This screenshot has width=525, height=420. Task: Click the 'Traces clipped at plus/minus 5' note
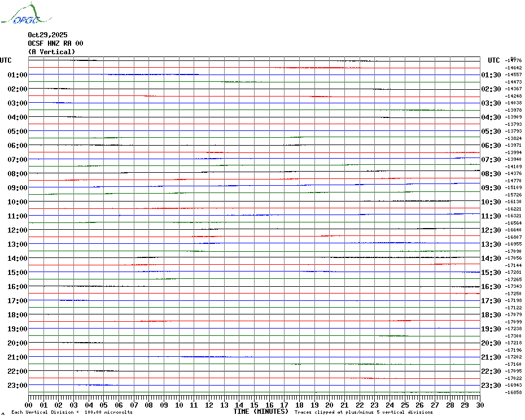pyautogui.click(x=364, y=412)
